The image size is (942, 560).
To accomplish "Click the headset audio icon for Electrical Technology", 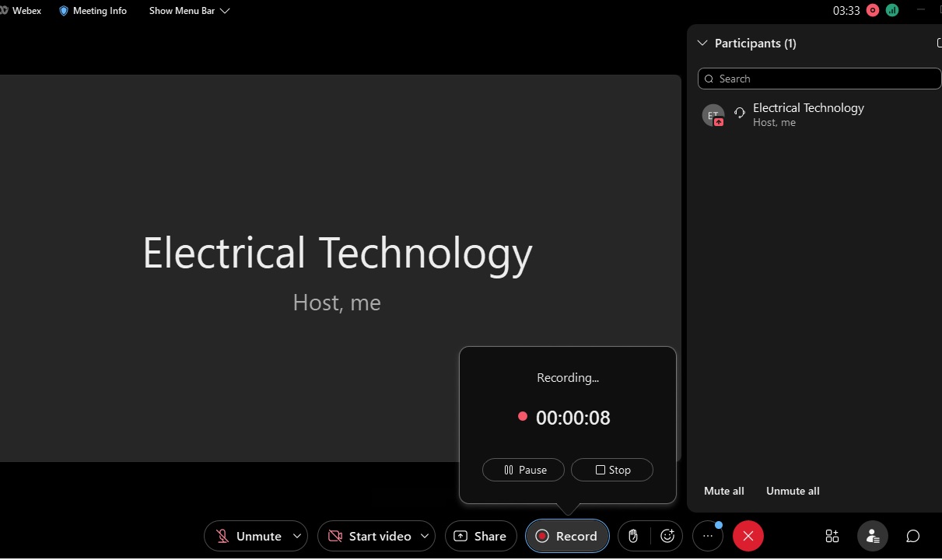I will (x=739, y=113).
